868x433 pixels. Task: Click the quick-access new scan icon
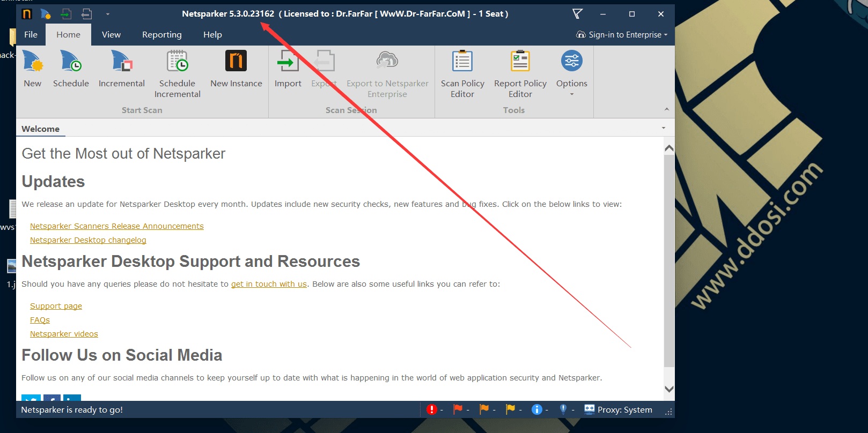pyautogui.click(x=46, y=14)
